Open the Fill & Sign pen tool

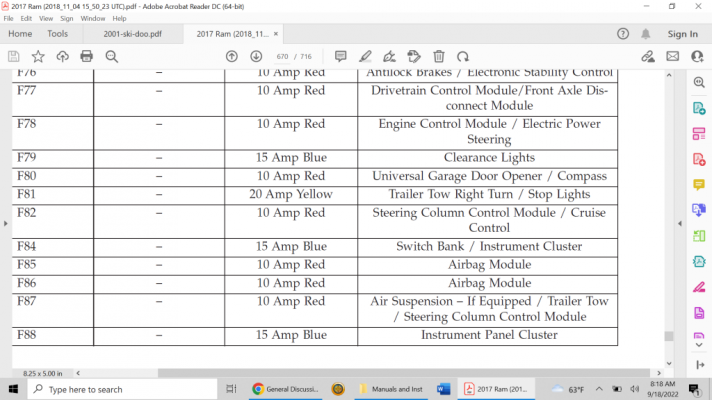[x=389, y=56]
